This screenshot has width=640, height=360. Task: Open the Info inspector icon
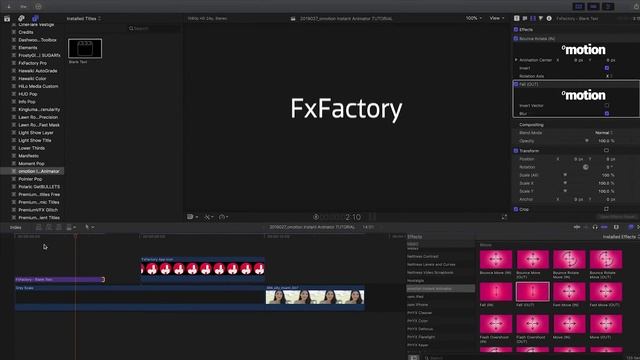pyautogui.click(x=549, y=18)
